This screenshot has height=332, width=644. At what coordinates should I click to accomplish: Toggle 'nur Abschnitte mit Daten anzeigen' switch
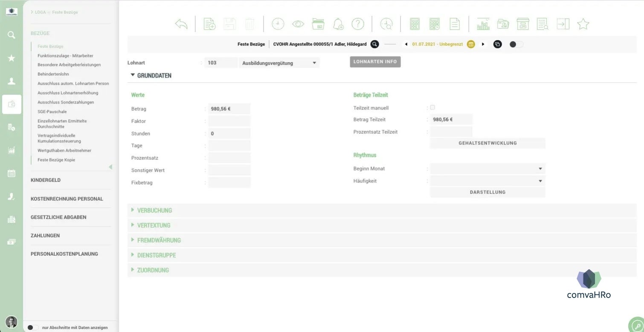click(32, 327)
